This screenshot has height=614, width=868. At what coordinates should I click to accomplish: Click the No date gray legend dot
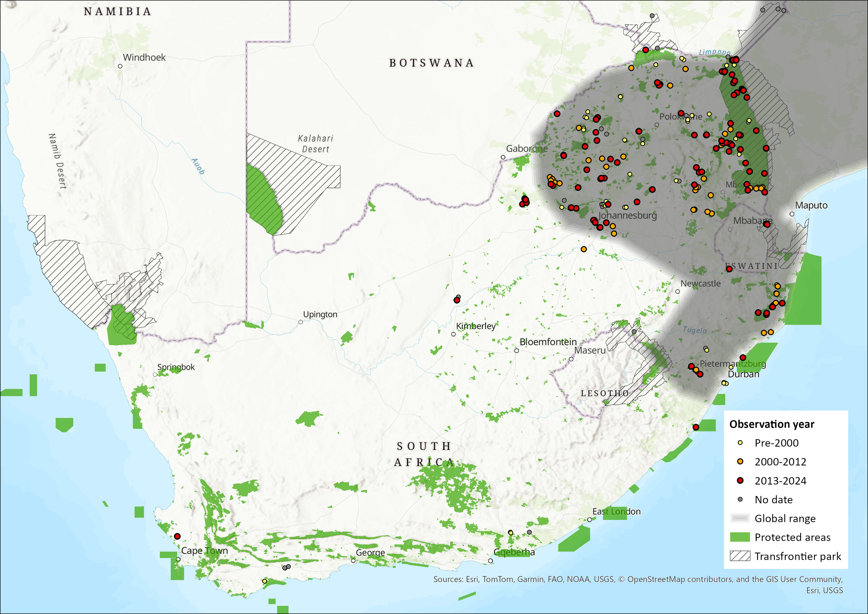tap(740, 499)
